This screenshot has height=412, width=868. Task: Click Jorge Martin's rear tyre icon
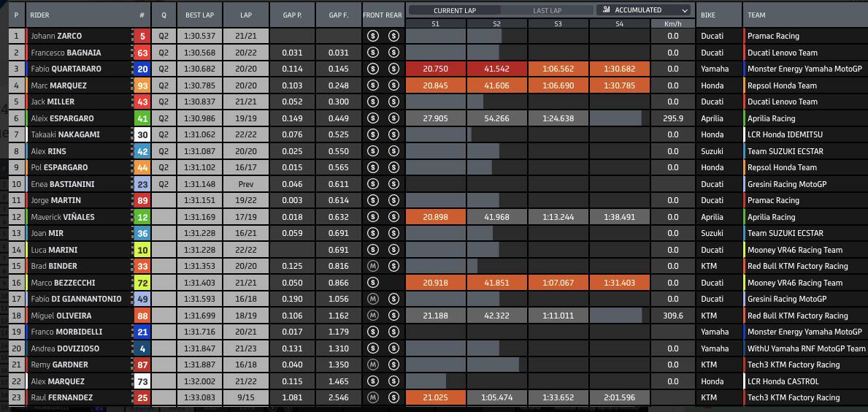point(393,200)
